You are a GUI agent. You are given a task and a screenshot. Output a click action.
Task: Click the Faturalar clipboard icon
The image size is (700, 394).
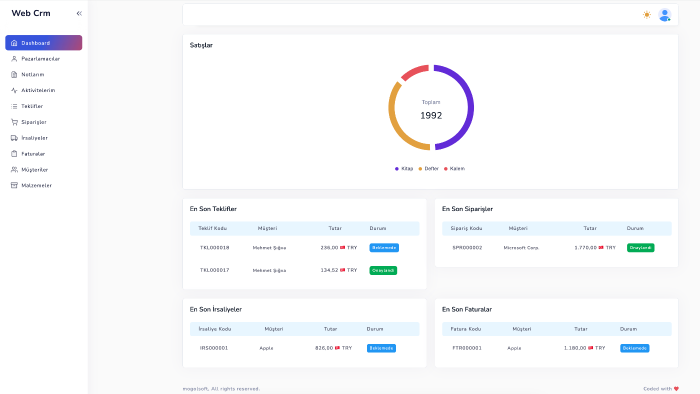click(14, 153)
